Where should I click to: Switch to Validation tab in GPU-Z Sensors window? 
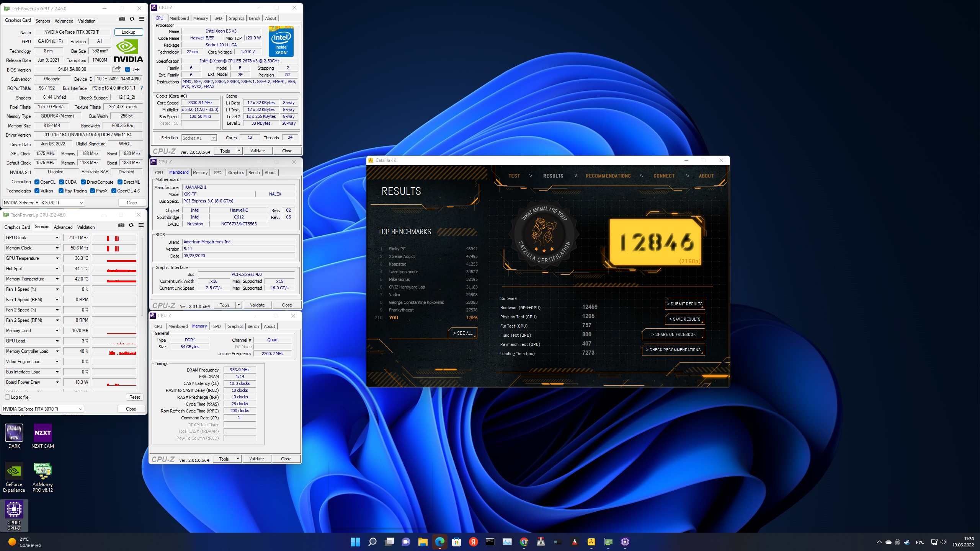coord(86,227)
